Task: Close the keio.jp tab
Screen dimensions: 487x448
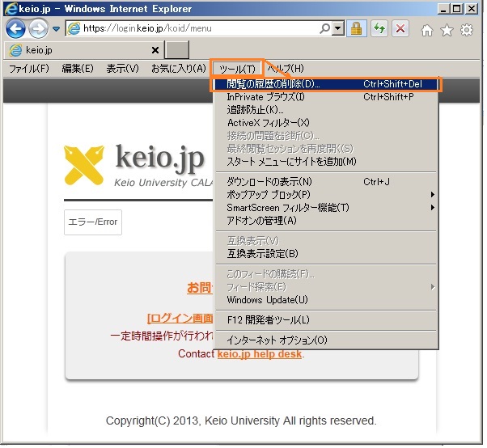Action: 155,50
